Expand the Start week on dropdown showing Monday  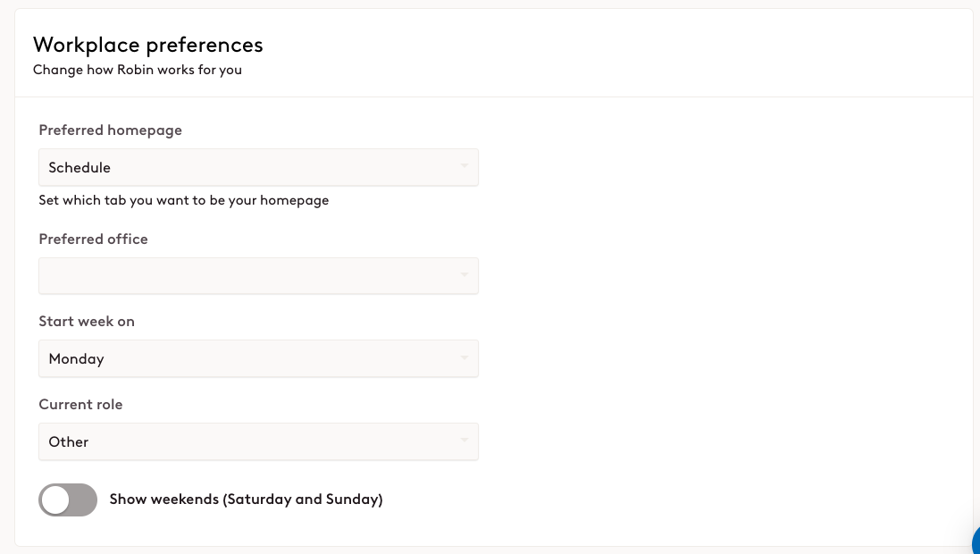point(258,358)
